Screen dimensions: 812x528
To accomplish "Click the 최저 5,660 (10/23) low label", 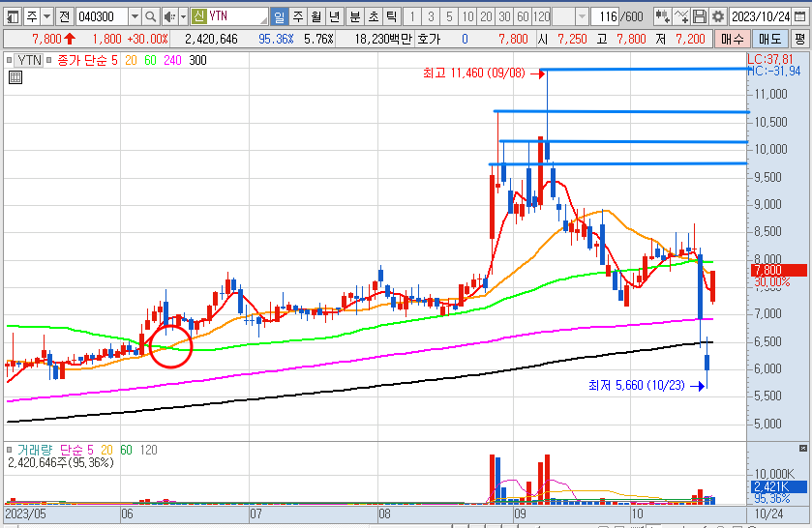I will pyautogui.click(x=637, y=385).
